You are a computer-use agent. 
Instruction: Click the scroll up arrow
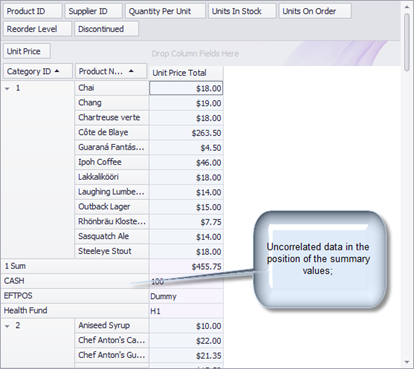407,6
